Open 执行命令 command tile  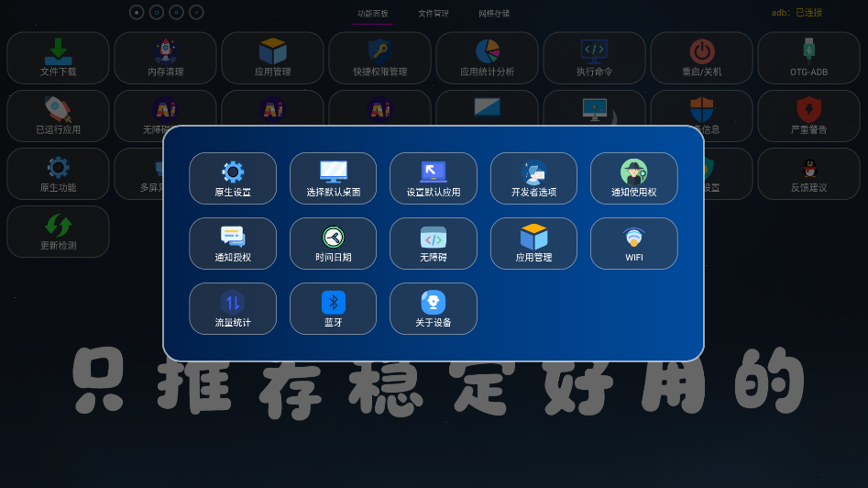[595, 58]
